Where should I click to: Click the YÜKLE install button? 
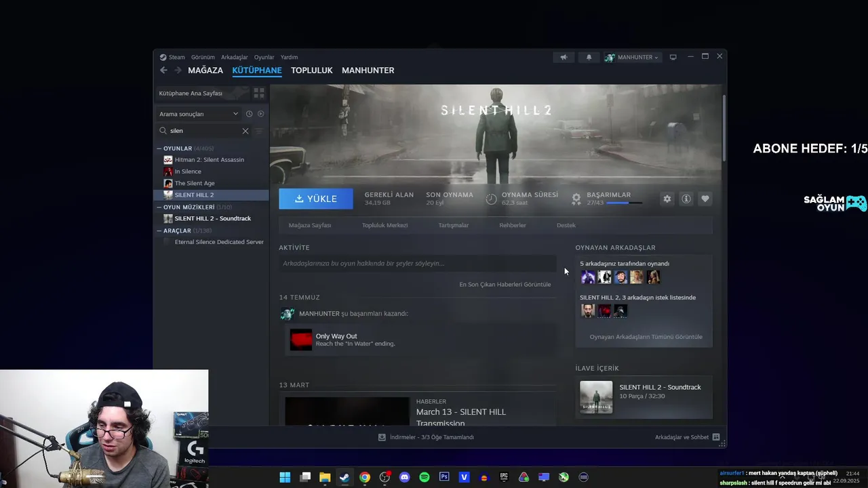(x=316, y=199)
